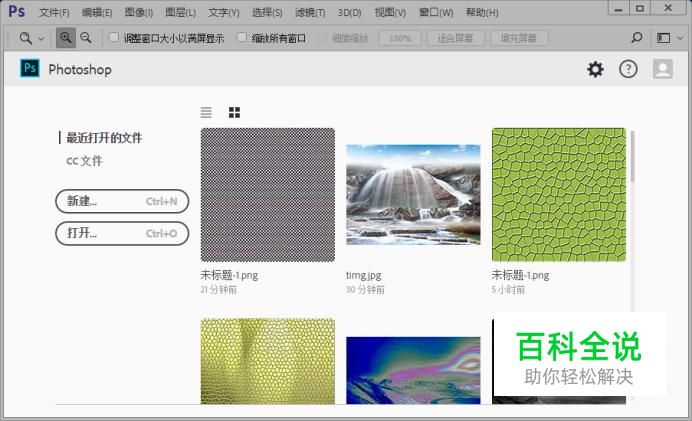Select 最近打开的文件 in sidebar

click(104, 138)
